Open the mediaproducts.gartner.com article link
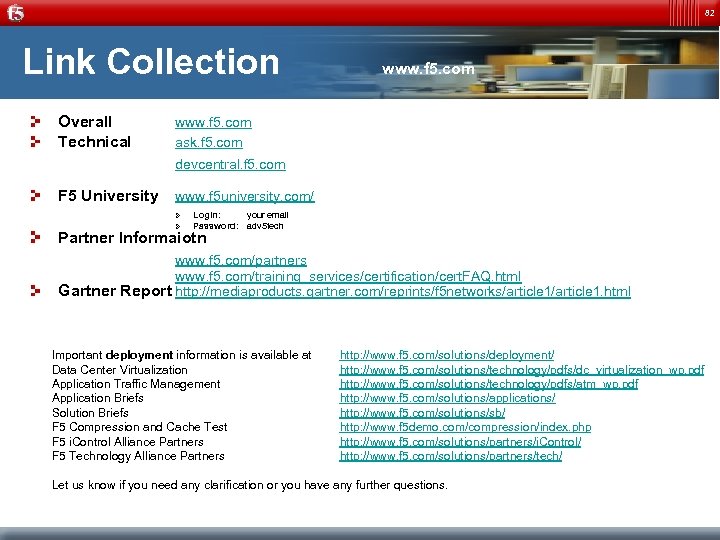Screen dimensions: 720x540 [x=403, y=292]
